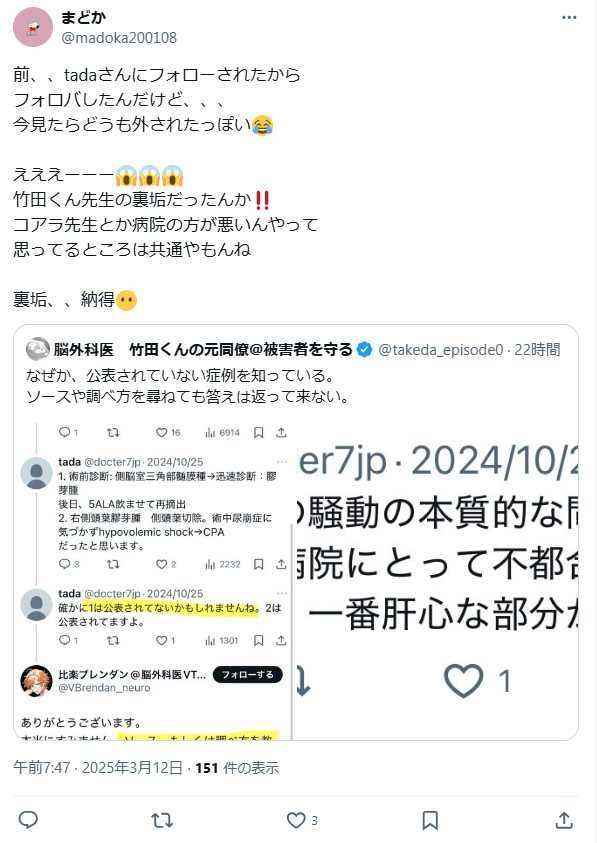Open the @takeda_episode0 quoted account handle
The image size is (597, 843).
[440, 349]
